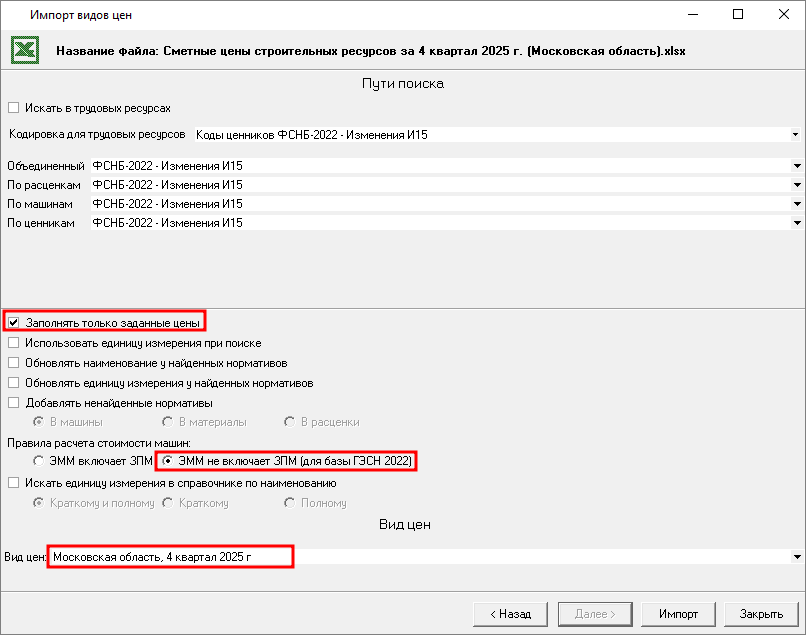Click the '< Назад' button

pos(510,614)
